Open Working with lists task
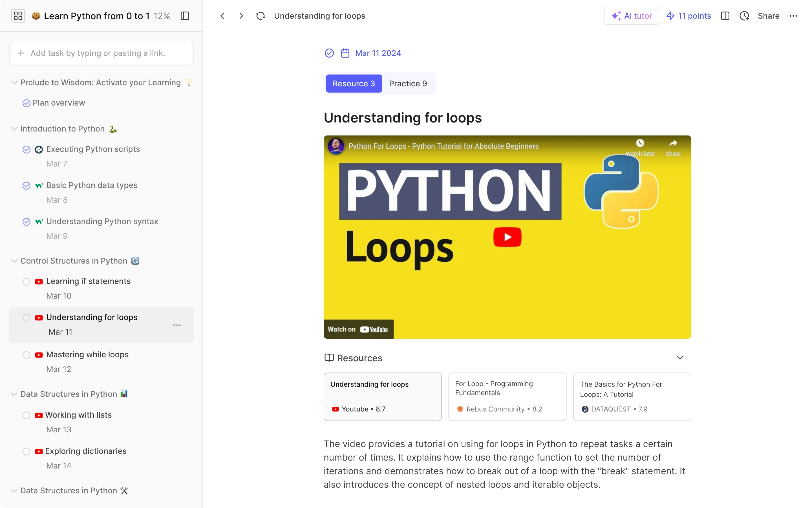The image size is (812, 508). point(78,415)
